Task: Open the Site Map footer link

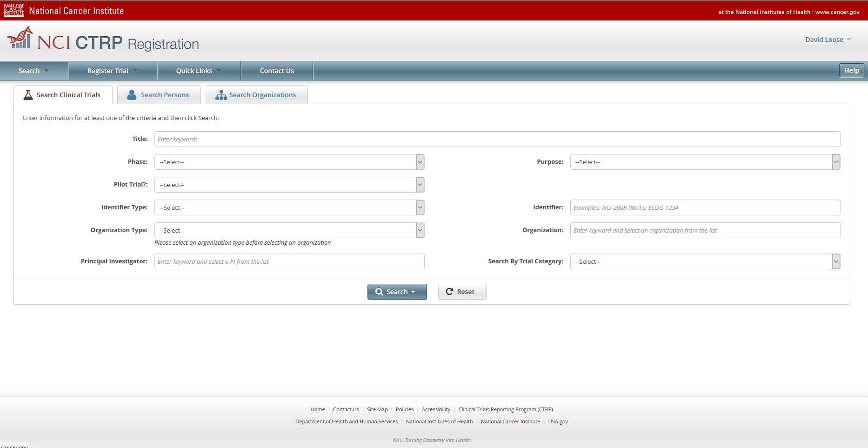Action: coord(377,409)
